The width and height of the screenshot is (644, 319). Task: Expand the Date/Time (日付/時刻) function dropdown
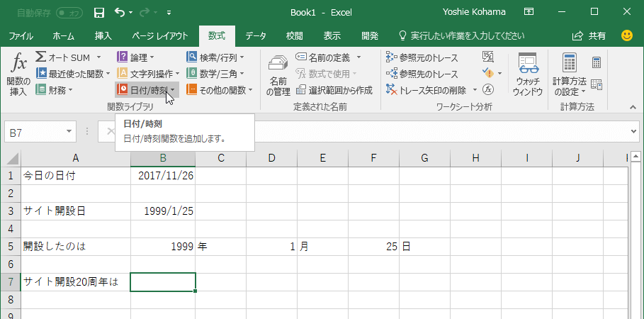[145, 90]
